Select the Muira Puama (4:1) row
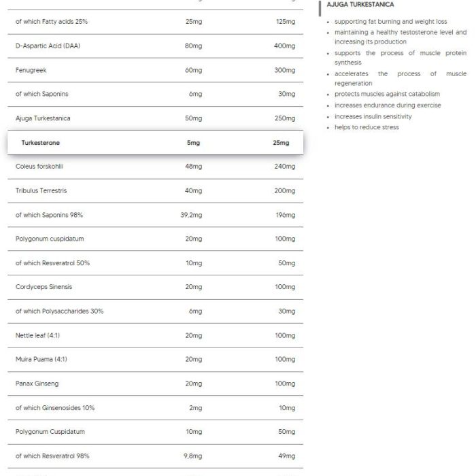 click(155, 360)
